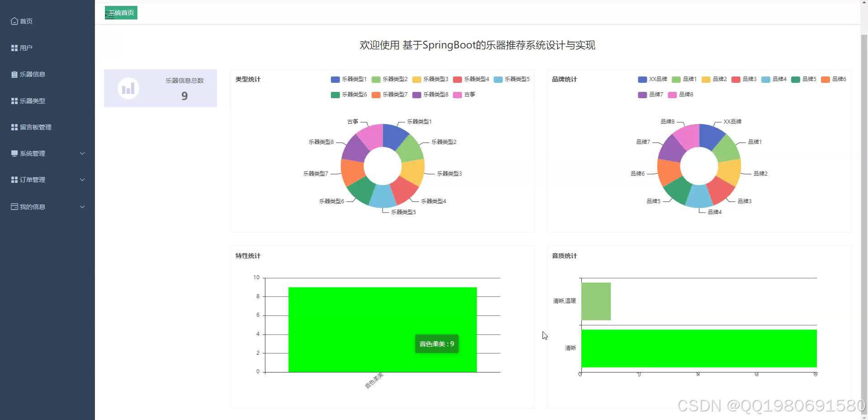The height and width of the screenshot is (420, 868).
Task: Click the 留言板管理 message board icon
Action: 14,127
